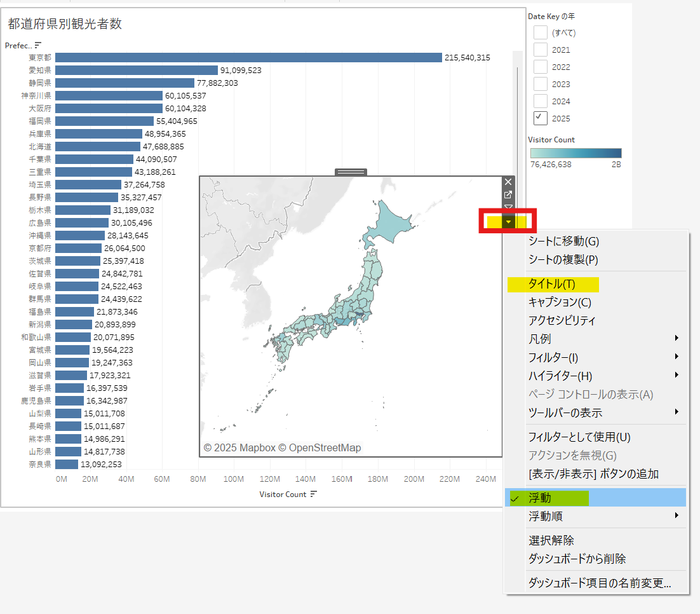Click the 大阪府 prefecture label
700x614 pixels.
coord(40,109)
